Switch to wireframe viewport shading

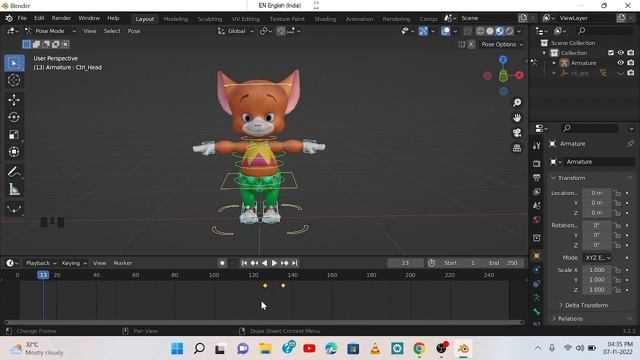(480, 31)
